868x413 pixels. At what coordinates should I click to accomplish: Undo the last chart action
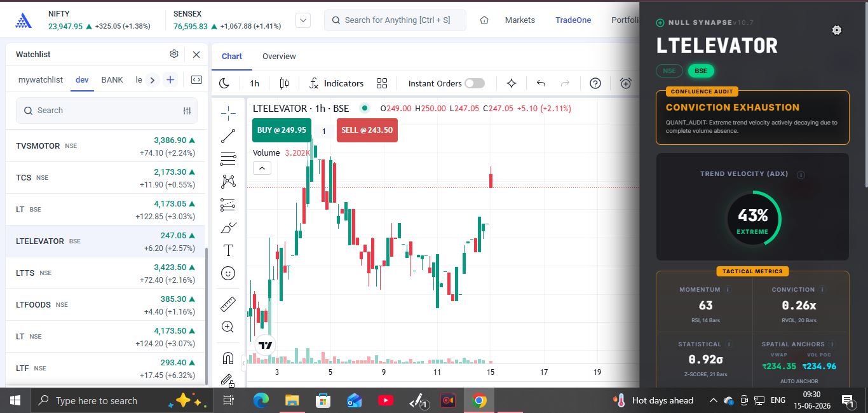pyautogui.click(x=541, y=83)
